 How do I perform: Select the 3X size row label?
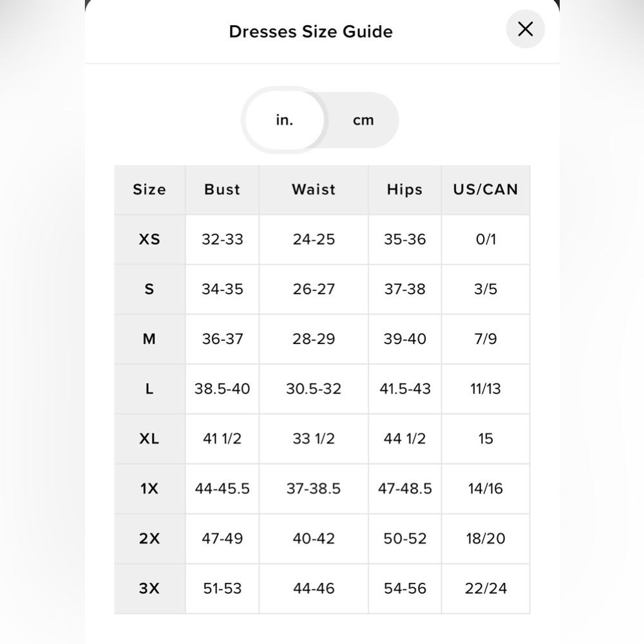pos(149,589)
